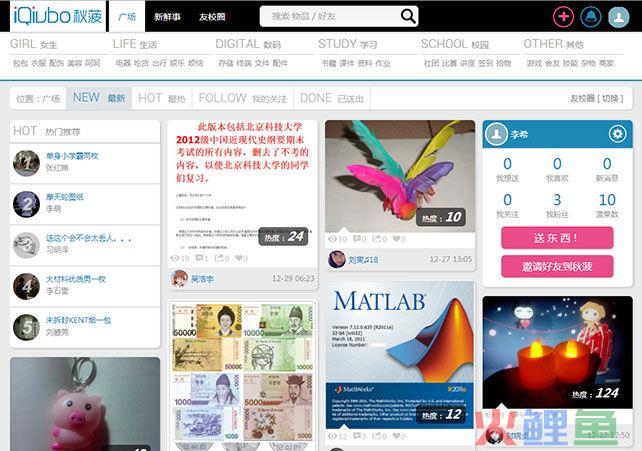
Task: Open the LIFE 生活 category
Action: (x=135, y=44)
